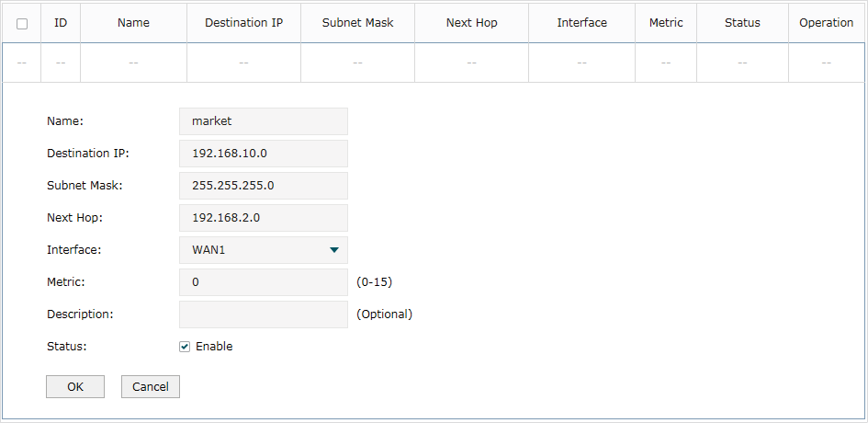Click the Name input field

(x=264, y=121)
